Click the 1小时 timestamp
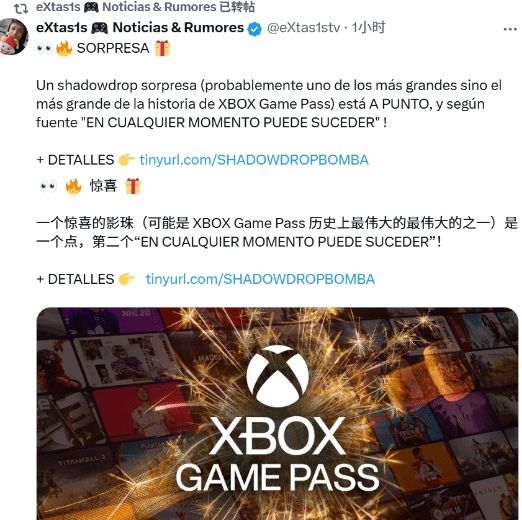 369,28
